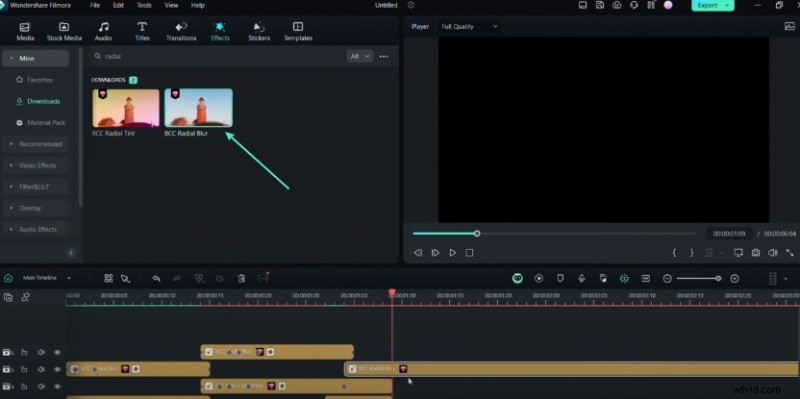
Task: Click the stop button in player
Action: [469, 253]
